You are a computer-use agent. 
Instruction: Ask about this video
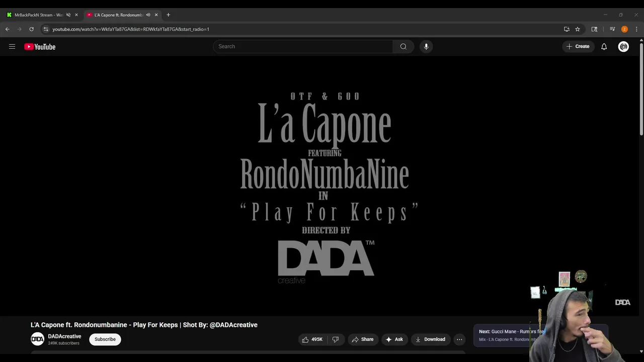(394, 339)
